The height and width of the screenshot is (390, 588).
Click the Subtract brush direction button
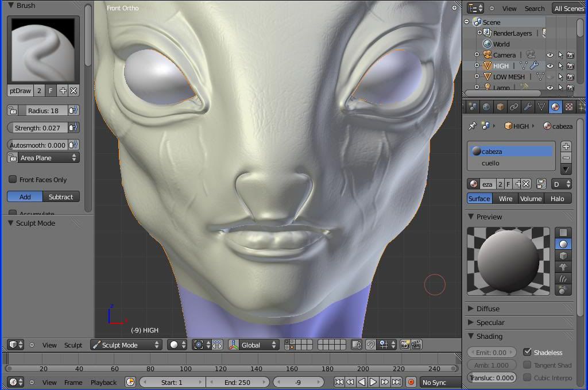(61, 196)
